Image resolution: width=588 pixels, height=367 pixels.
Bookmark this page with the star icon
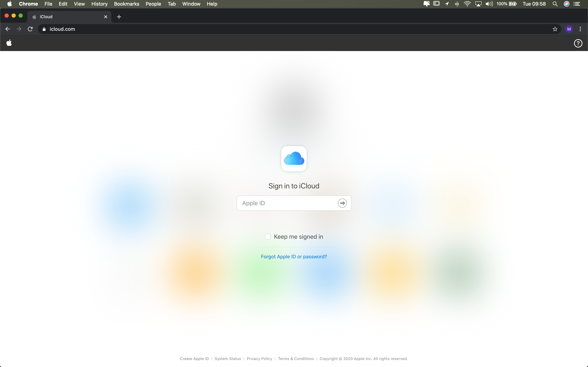pos(555,29)
